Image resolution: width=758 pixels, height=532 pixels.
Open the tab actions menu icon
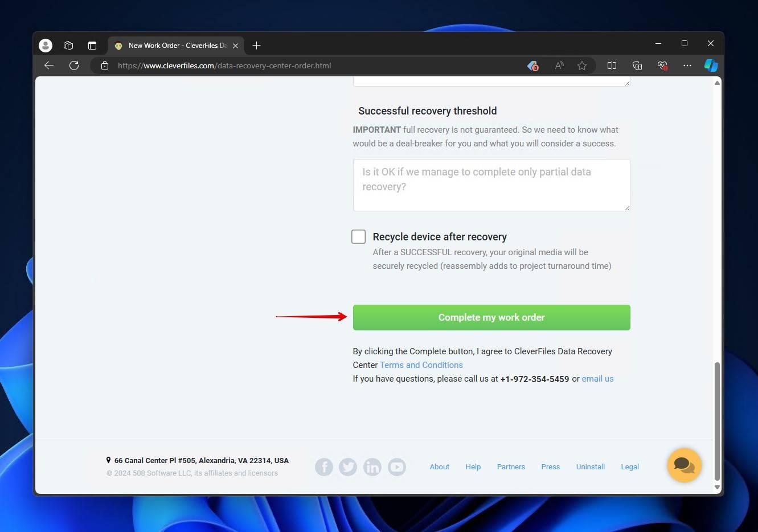pos(92,46)
